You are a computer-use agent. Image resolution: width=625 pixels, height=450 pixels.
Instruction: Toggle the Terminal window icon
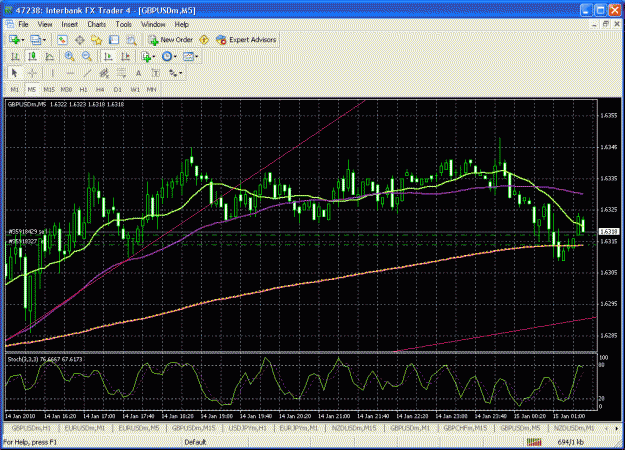pyautogui.click(x=114, y=40)
